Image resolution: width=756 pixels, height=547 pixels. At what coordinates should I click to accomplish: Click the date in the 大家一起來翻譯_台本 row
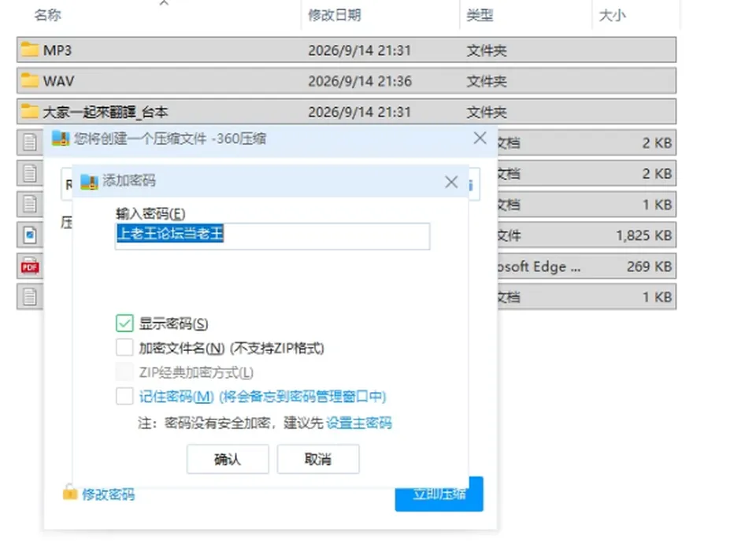[x=359, y=112]
